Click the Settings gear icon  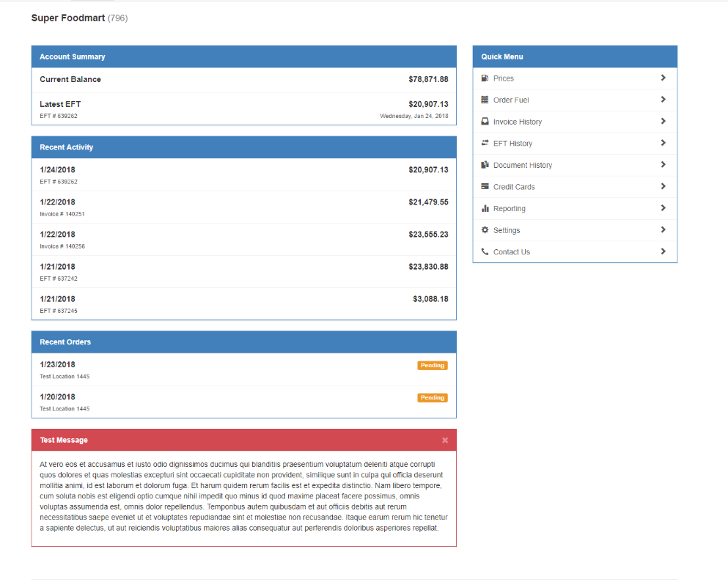(x=485, y=229)
